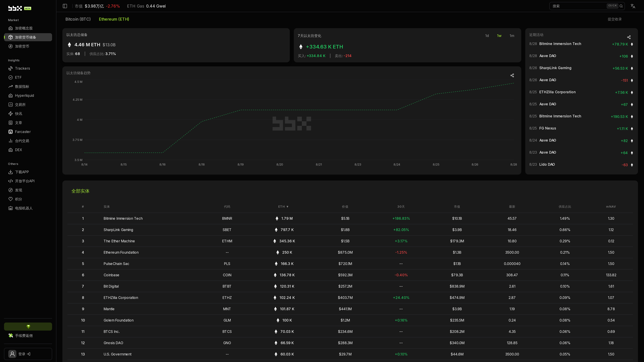Open Bitmine Immersion Tech table row
This screenshot has height=362, width=644.
click(x=350, y=218)
